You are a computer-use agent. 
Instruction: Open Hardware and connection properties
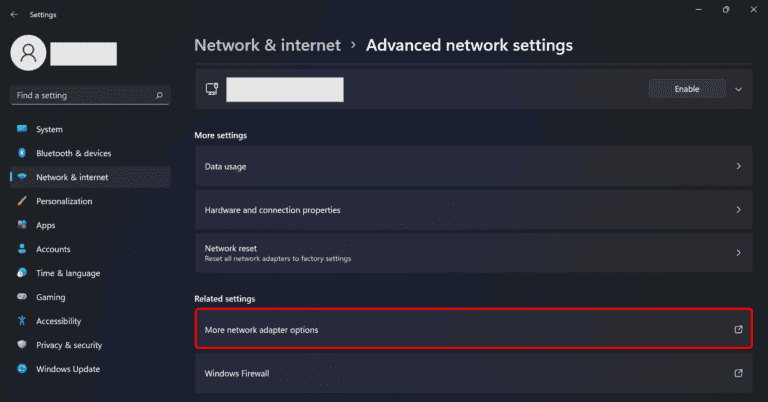[471, 210]
